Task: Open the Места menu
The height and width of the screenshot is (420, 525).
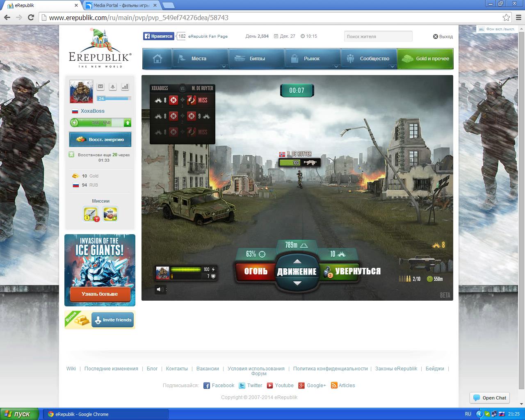Action: click(200, 59)
